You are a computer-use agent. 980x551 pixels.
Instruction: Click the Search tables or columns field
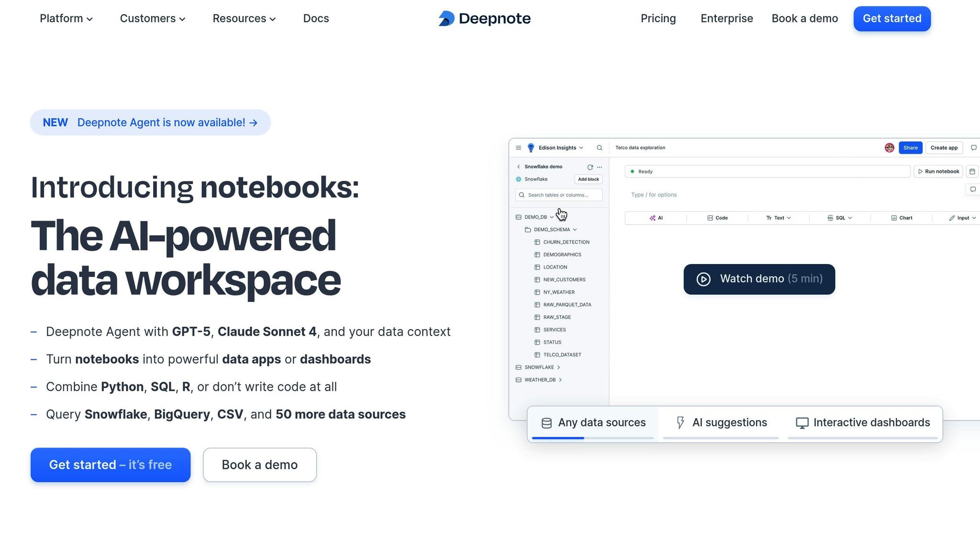tap(558, 195)
